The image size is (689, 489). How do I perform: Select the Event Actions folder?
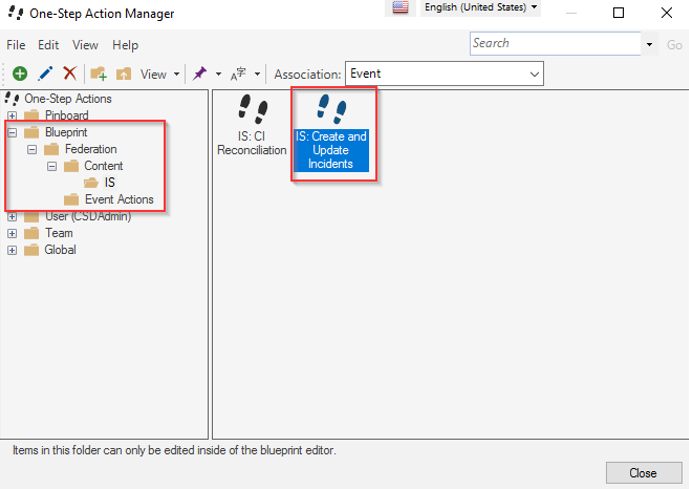pyautogui.click(x=118, y=200)
